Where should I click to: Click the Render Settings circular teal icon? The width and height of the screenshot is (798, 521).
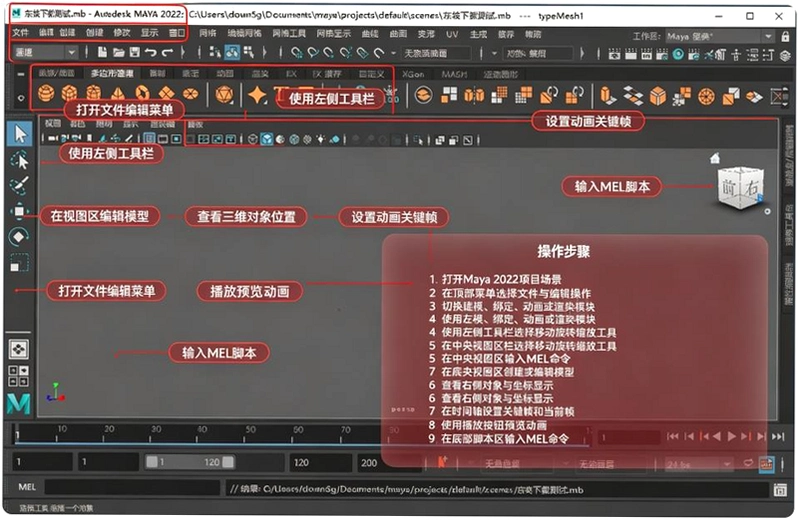point(678,54)
